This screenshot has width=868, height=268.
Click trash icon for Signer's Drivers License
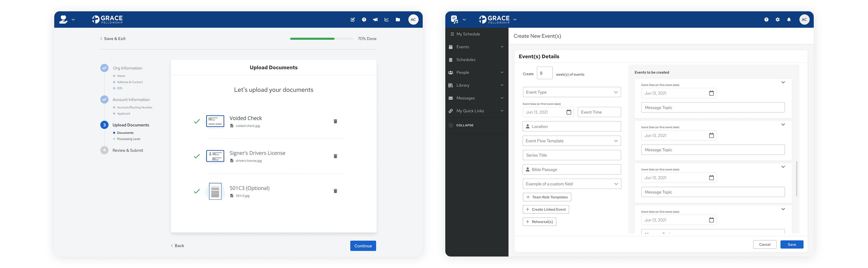(335, 156)
